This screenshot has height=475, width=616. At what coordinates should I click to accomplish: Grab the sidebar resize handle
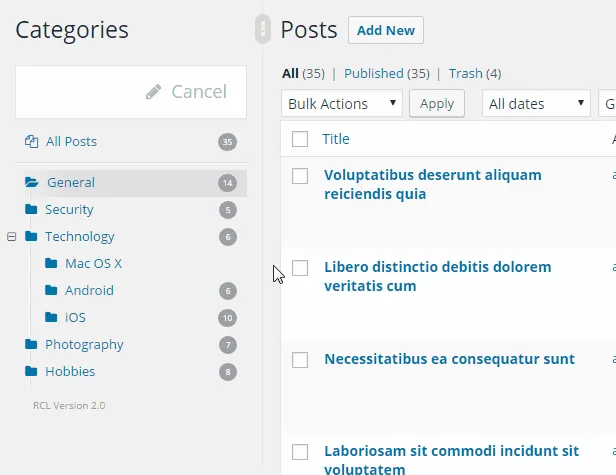click(x=263, y=29)
